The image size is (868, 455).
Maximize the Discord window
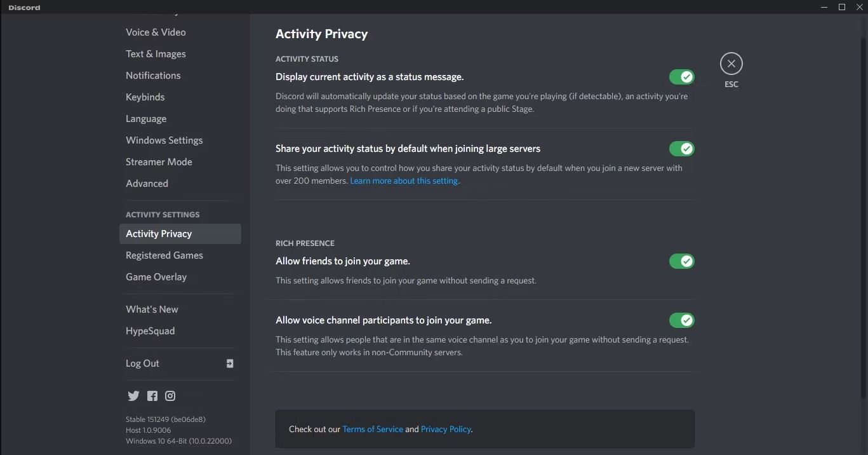point(842,7)
